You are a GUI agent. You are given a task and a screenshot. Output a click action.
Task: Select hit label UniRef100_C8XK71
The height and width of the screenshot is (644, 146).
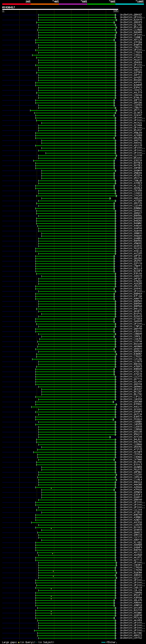click(131, 90)
